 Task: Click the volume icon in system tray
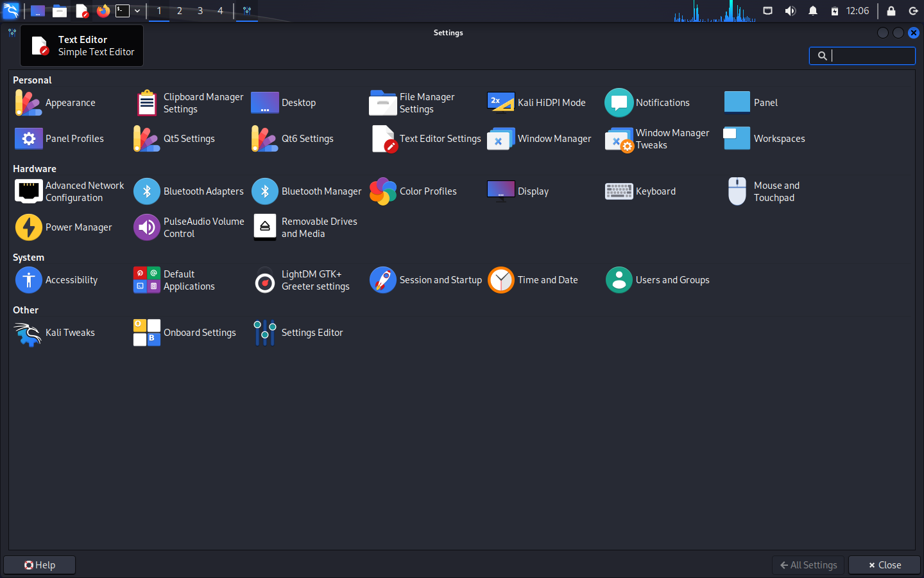tap(790, 11)
